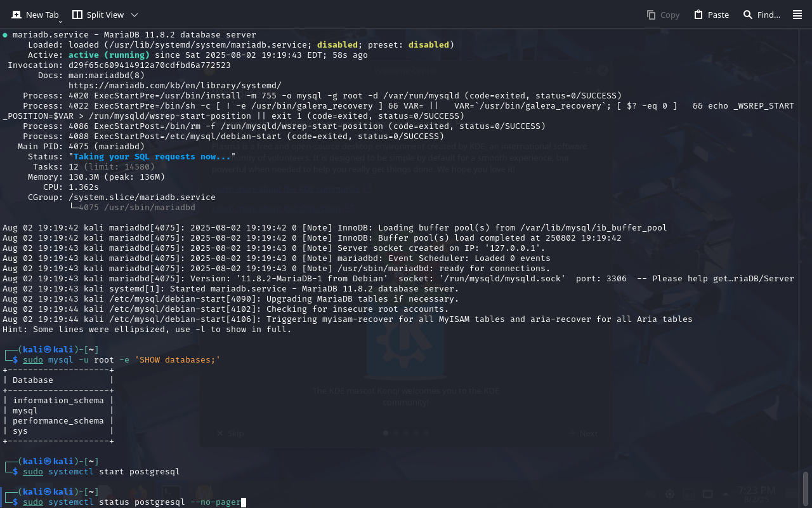Image resolution: width=812 pixels, height=508 pixels.
Task: Open the Find search bar
Action: tap(761, 15)
